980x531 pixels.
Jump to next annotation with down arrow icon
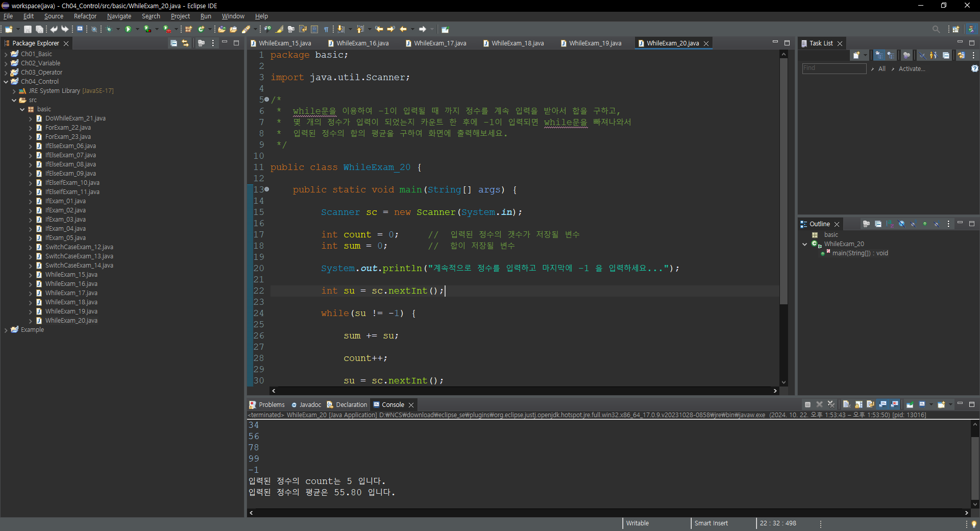[340, 29]
